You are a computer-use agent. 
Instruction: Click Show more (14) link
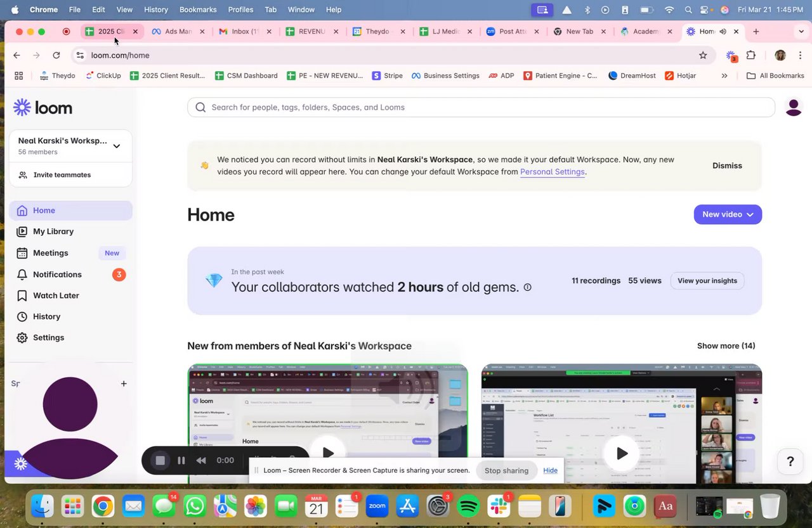[x=726, y=346]
